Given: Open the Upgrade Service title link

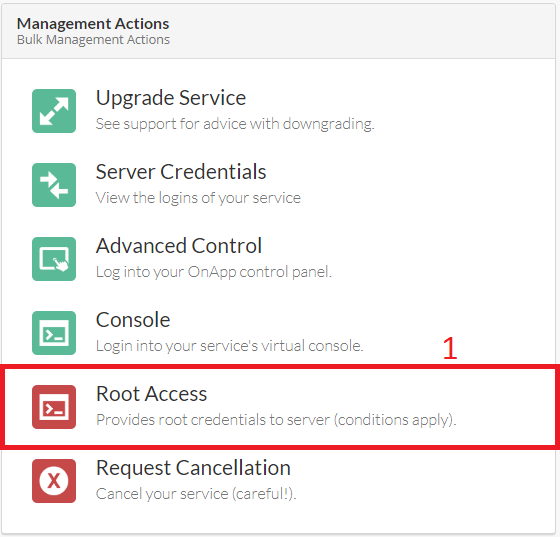Looking at the screenshot, I should click(x=171, y=98).
